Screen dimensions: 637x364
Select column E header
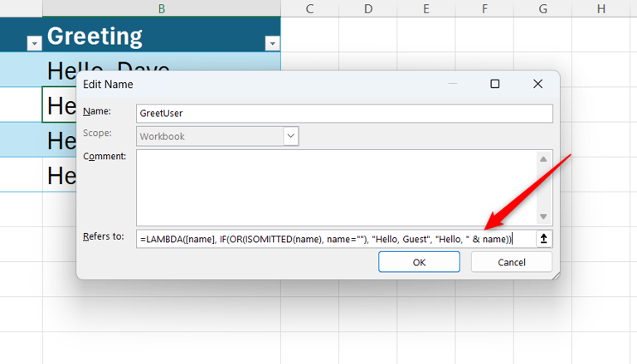[x=426, y=8]
